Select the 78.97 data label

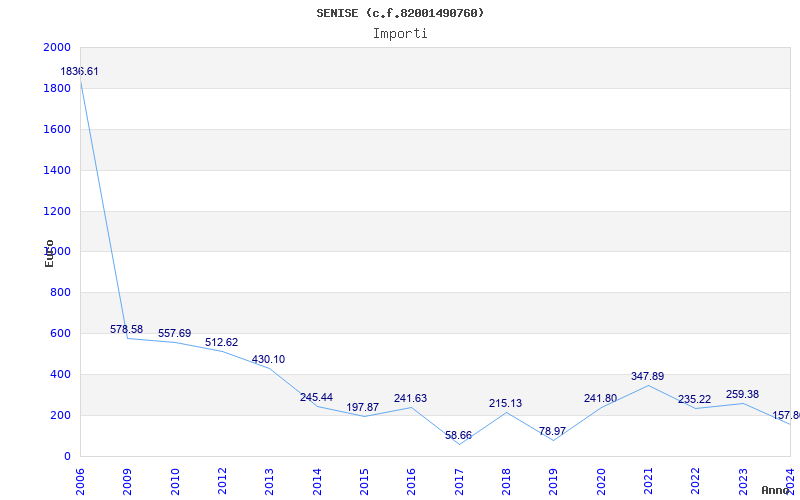click(x=552, y=431)
